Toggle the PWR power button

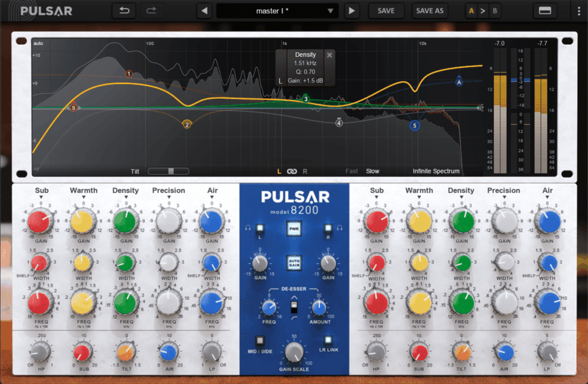tap(294, 229)
